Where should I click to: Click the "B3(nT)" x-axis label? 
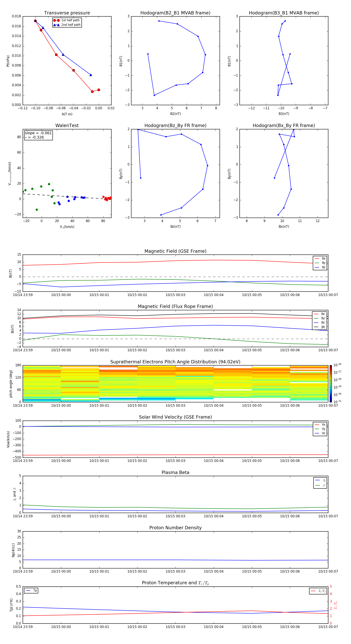(284, 114)
